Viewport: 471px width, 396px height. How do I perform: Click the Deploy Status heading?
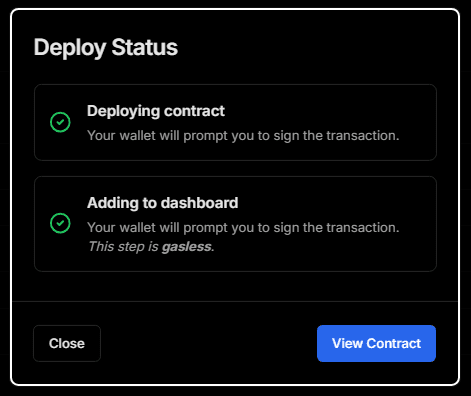(106, 48)
